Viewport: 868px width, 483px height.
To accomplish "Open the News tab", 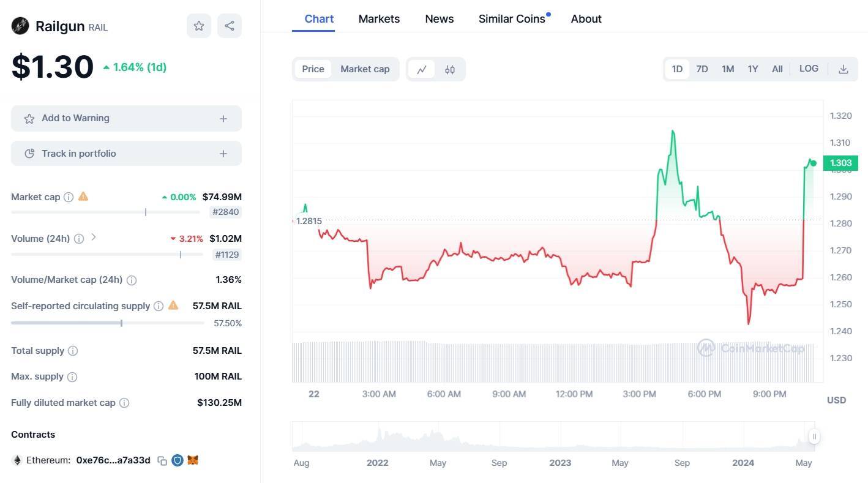I will tap(440, 19).
